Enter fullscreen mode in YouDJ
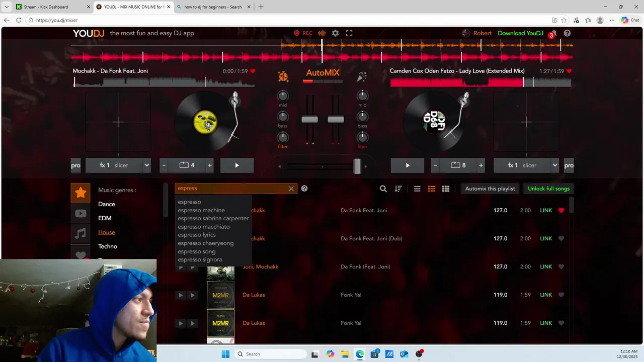This screenshot has height=362, width=644. coord(349,33)
